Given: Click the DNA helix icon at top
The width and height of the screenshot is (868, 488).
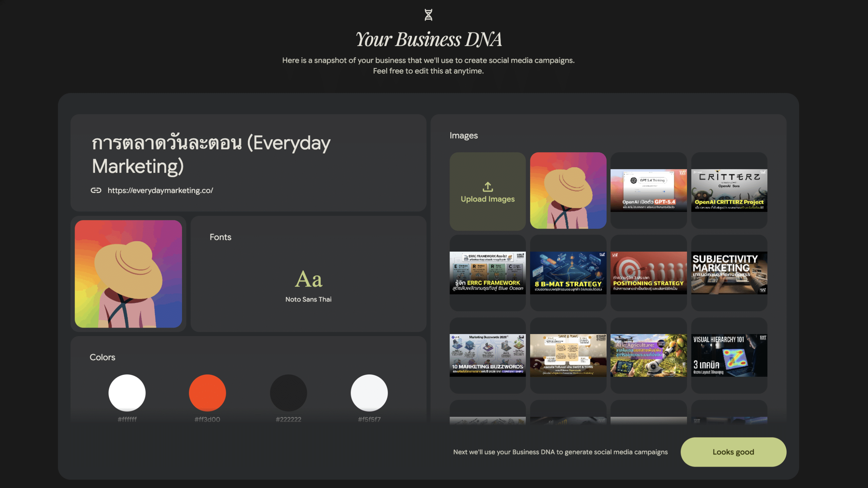Looking at the screenshot, I should pyautogui.click(x=428, y=15).
